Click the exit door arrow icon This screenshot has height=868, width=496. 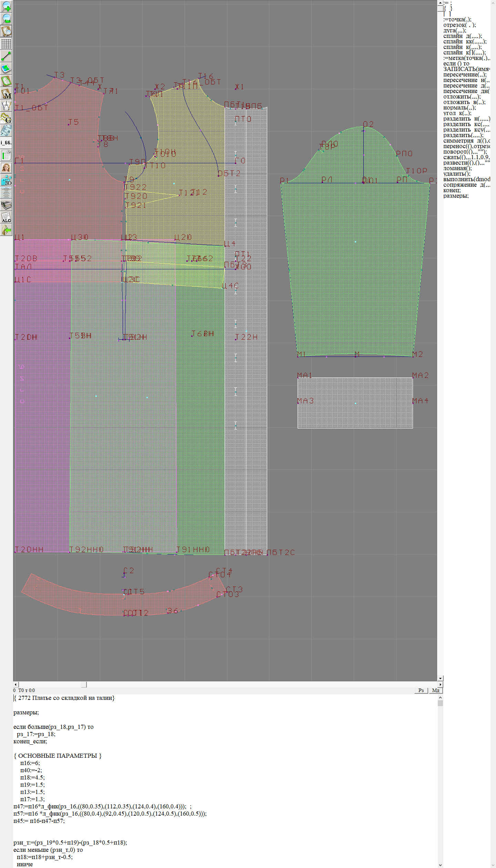pos(6,230)
